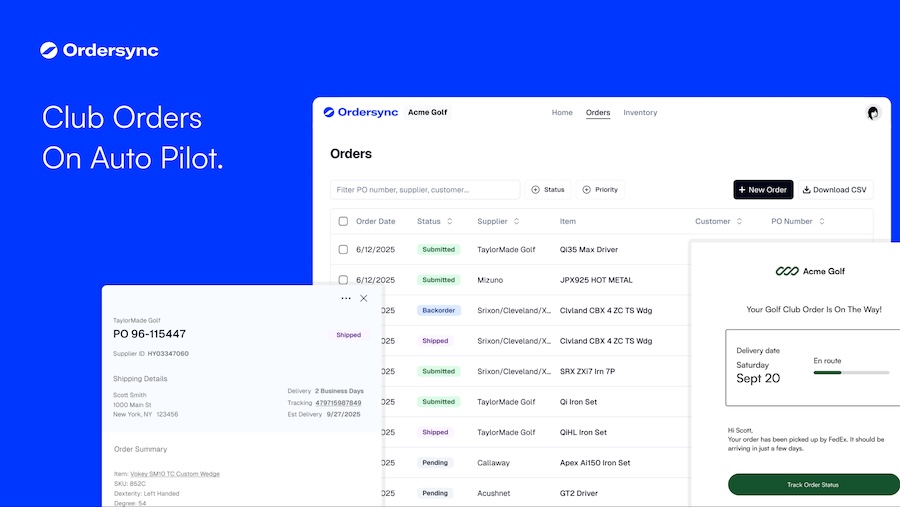Click the New Order button
900x507 pixels.
point(763,190)
